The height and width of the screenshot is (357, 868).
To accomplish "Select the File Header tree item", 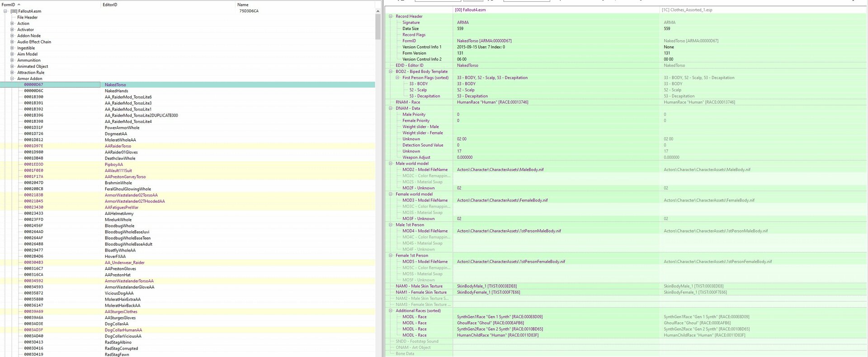I will click(x=28, y=18).
